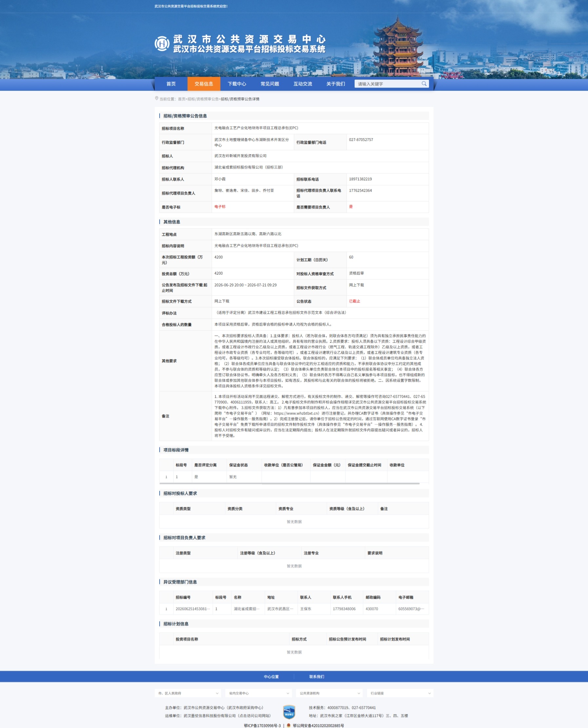The height and width of the screenshot is (728, 588).
Task: Open the 中心位置 footer link
Action: [271, 677]
